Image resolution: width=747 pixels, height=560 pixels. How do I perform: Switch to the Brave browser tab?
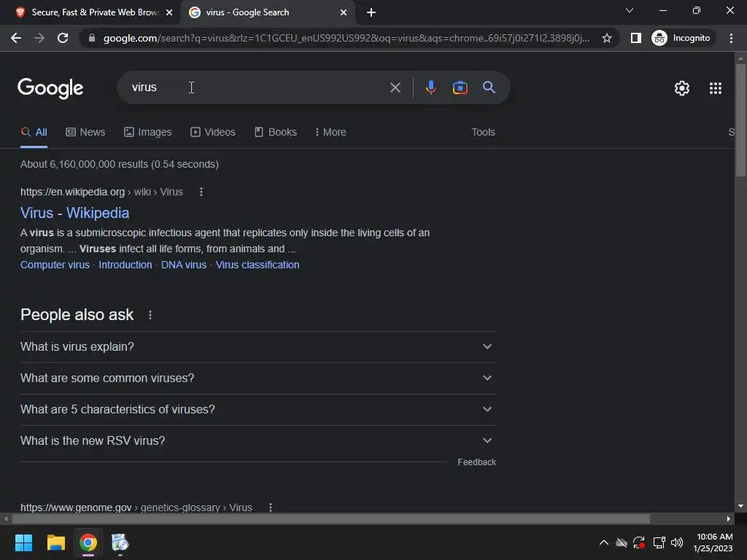tap(90, 12)
